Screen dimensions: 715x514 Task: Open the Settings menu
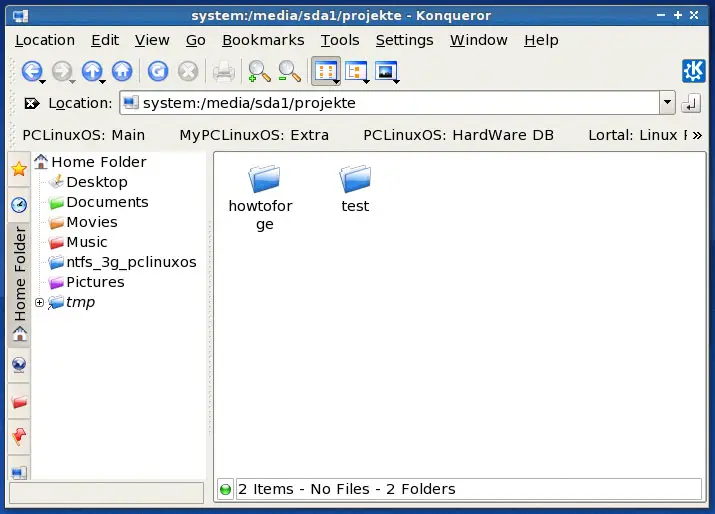404,40
